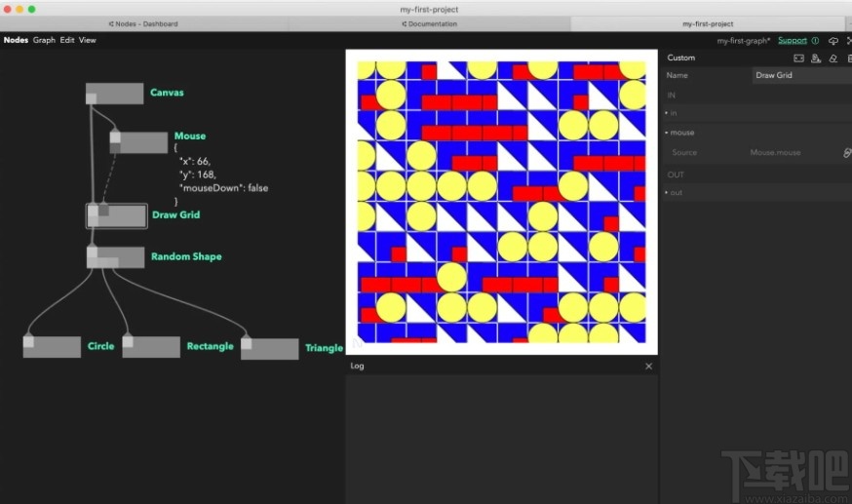
Task: Select the Circle node
Action: click(53, 347)
